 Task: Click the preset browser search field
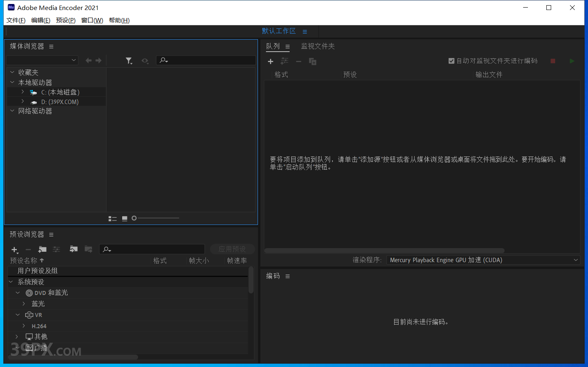pyautogui.click(x=152, y=249)
